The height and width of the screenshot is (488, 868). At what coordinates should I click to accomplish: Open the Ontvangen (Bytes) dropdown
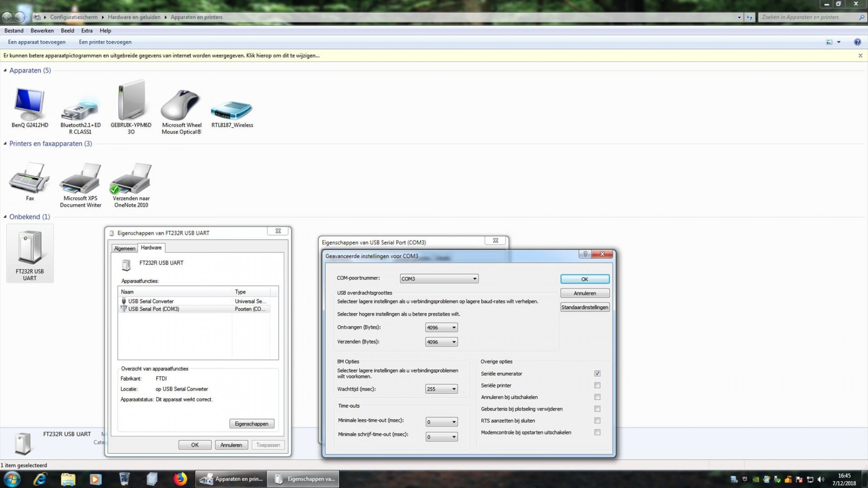[x=453, y=327]
